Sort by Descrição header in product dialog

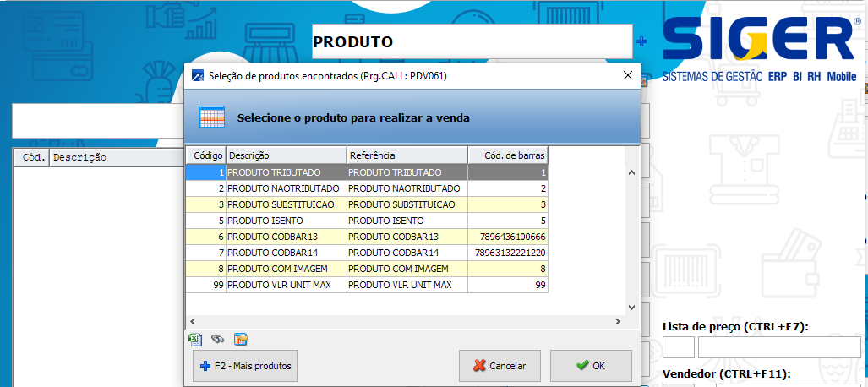coord(287,155)
